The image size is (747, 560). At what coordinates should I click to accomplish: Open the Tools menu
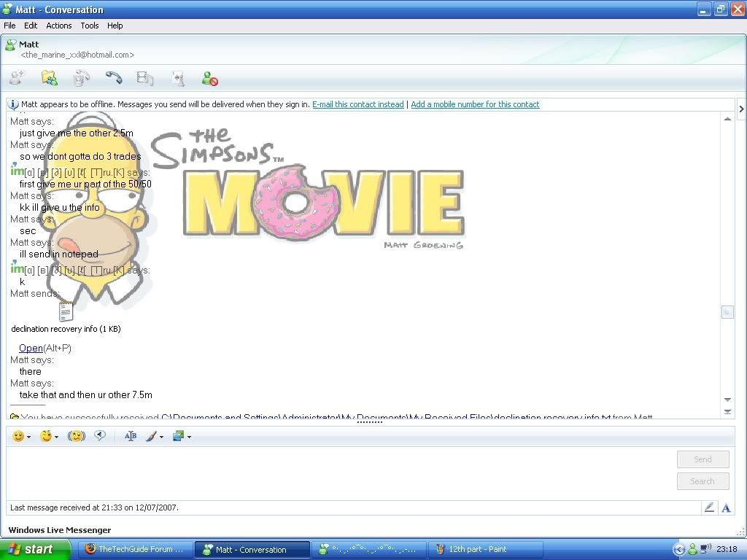pyautogui.click(x=90, y=26)
